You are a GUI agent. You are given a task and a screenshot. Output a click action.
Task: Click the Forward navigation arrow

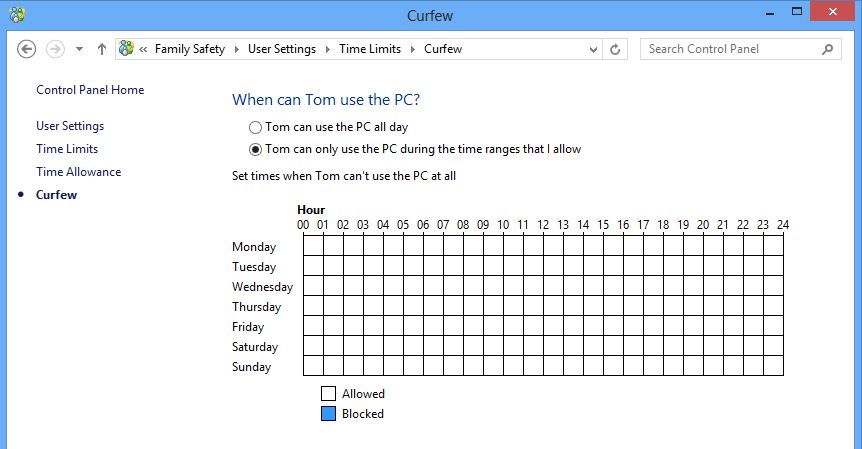(55, 49)
